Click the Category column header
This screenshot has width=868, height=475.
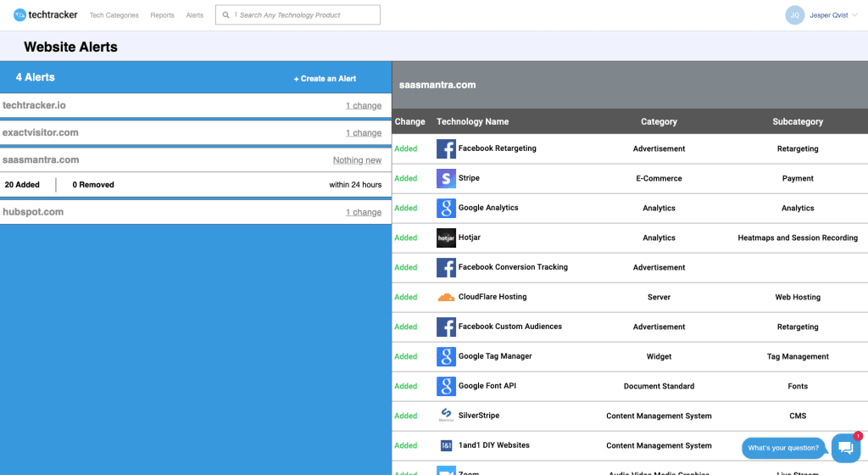(x=659, y=122)
